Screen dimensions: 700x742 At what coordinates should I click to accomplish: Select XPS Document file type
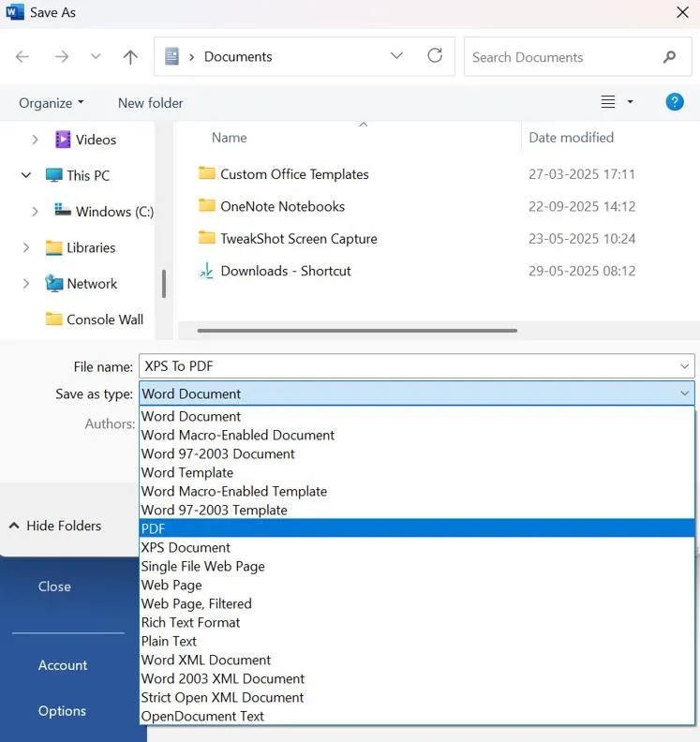(186, 547)
